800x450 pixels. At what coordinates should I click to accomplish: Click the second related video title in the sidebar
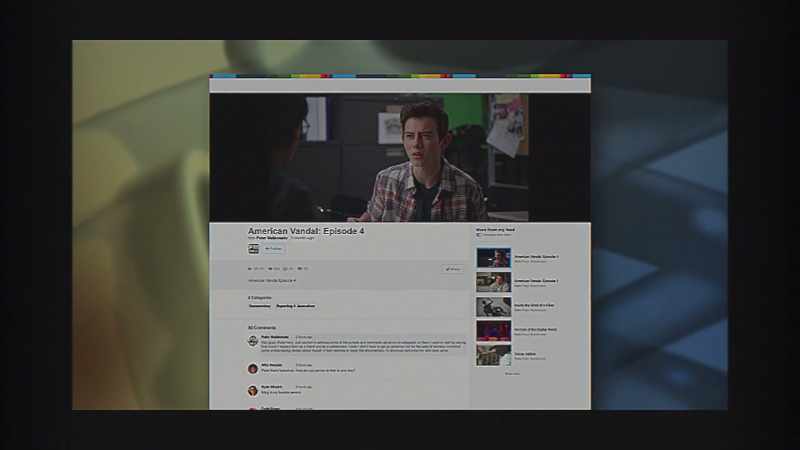coord(536,281)
